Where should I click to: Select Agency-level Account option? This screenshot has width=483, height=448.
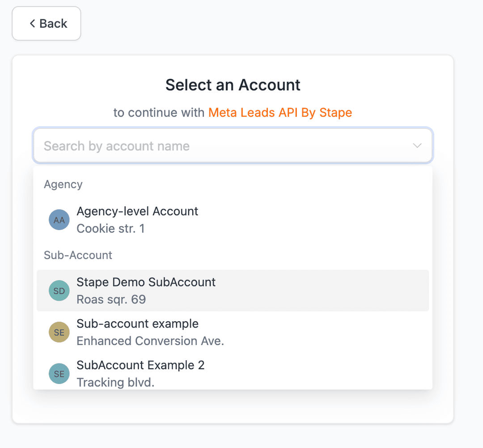click(x=137, y=211)
